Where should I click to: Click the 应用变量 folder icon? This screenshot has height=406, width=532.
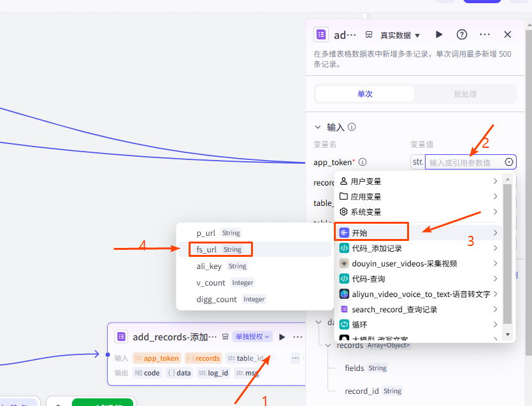point(343,196)
